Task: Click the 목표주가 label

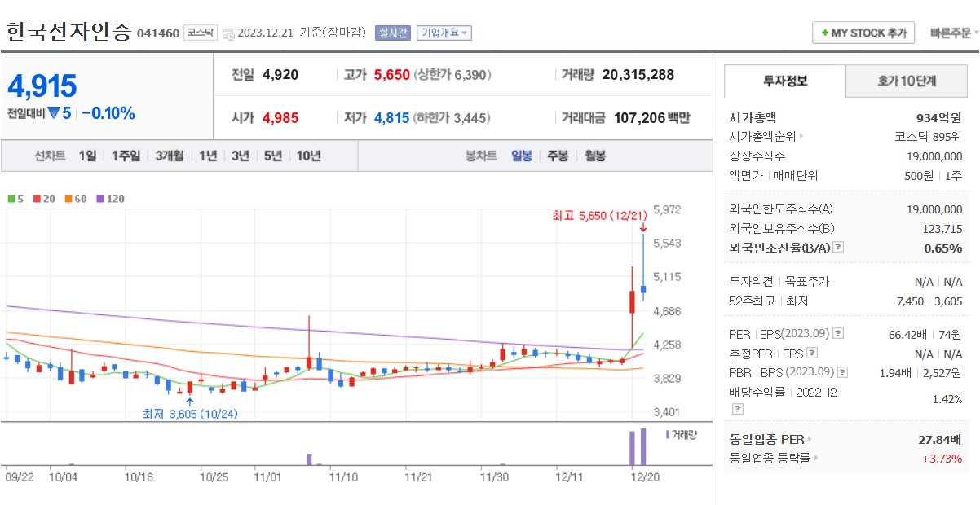Action: (806, 282)
